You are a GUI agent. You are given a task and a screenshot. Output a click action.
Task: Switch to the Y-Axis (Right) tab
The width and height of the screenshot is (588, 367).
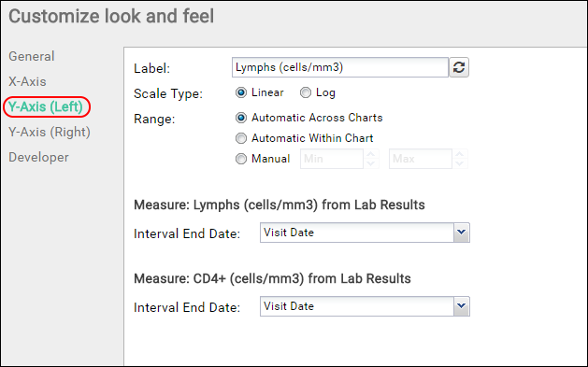50,132
